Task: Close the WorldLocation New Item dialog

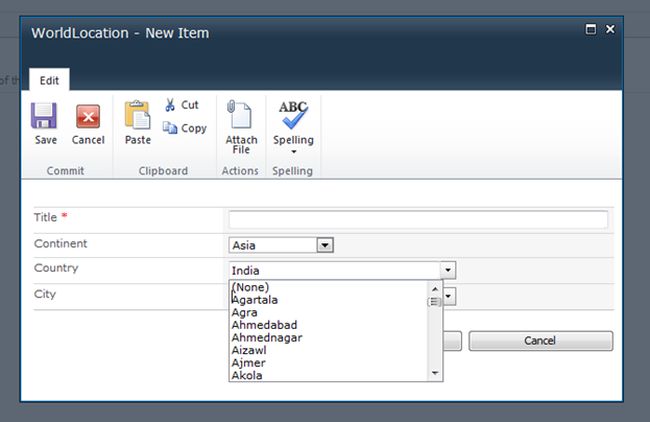Action: point(610,29)
